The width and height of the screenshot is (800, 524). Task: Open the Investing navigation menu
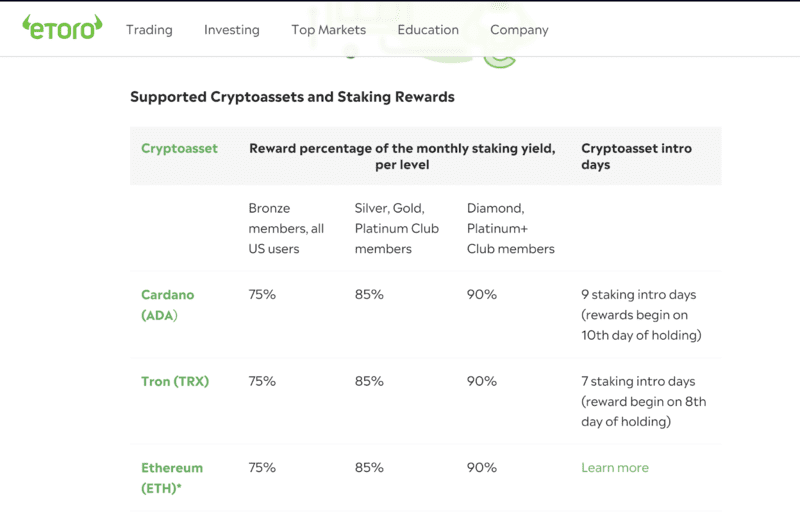point(231,30)
